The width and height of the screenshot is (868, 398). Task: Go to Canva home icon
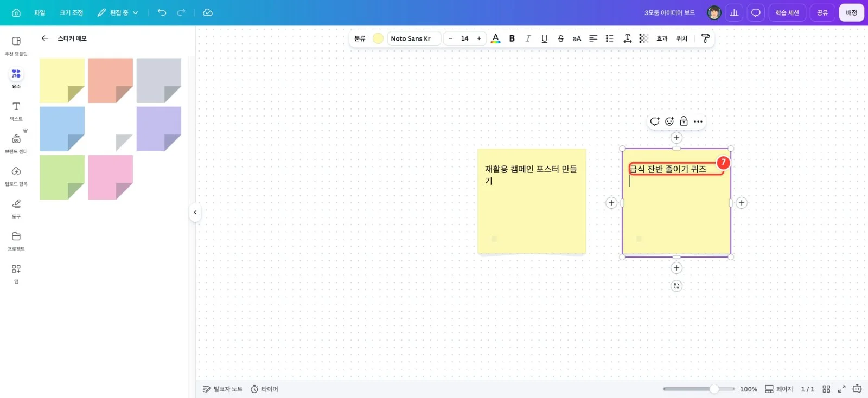click(x=16, y=12)
